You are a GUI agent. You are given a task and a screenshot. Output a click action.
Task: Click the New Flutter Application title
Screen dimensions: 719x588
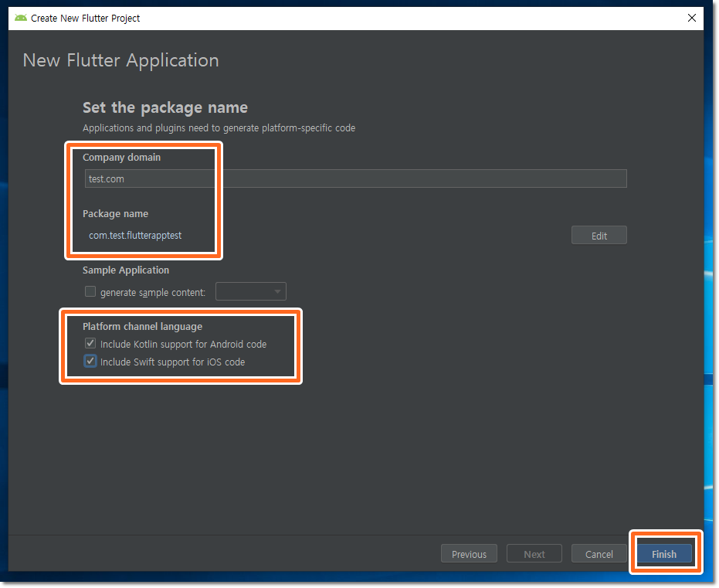[x=121, y=60]
